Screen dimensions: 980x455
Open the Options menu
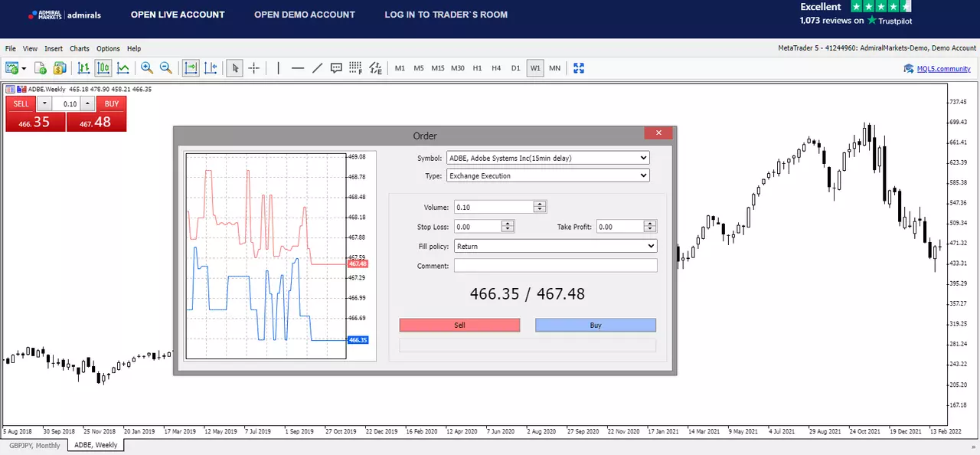tap(108, 48)
